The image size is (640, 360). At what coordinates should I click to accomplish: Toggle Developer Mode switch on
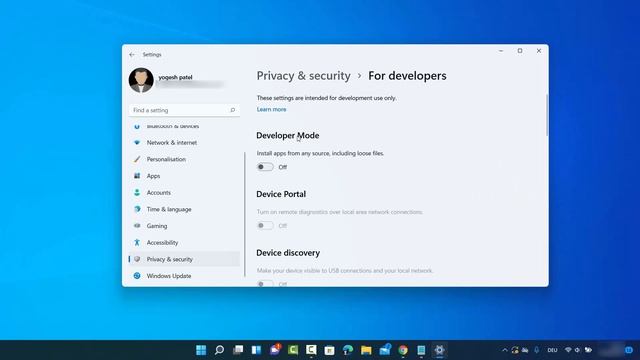coord(265,167)
